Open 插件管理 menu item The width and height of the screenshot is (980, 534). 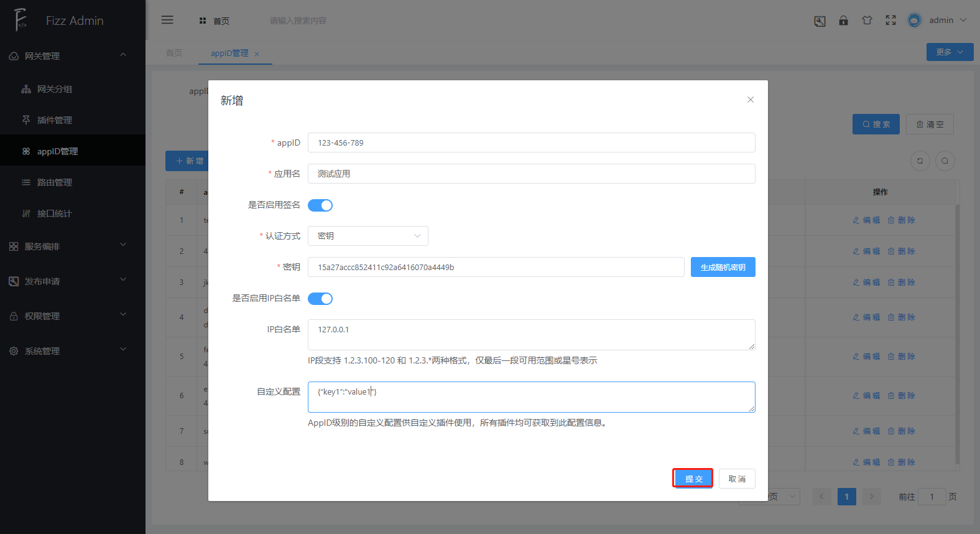55,120
